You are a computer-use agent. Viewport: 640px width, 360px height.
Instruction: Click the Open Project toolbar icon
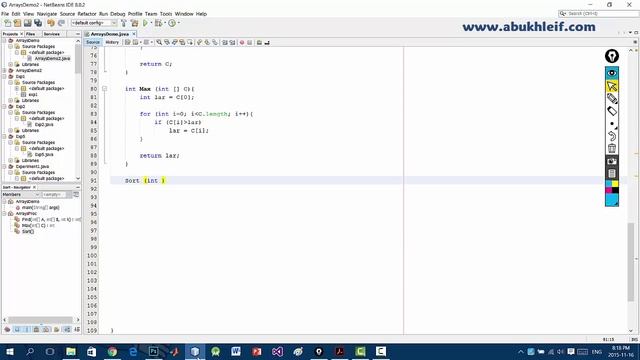click(27, 23)
